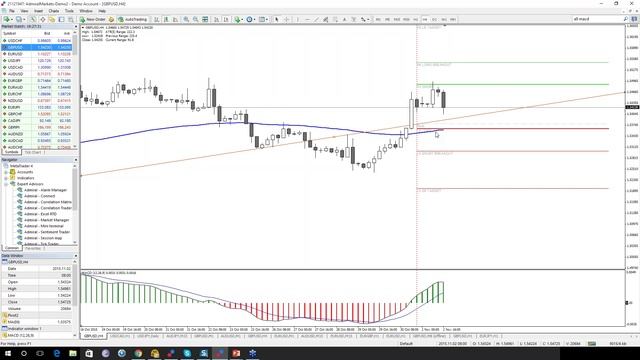This screenshot has width=640, height=360.
Task: Close the Navigator panel
Action: pyautogui.click(x=76, y=160)
